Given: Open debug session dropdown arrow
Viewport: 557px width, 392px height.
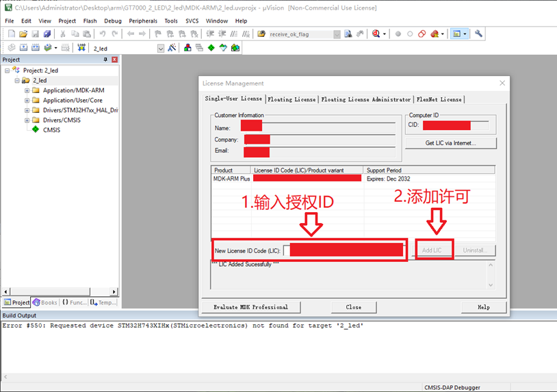Looking at the screenshot, I should tap(385, 34).
